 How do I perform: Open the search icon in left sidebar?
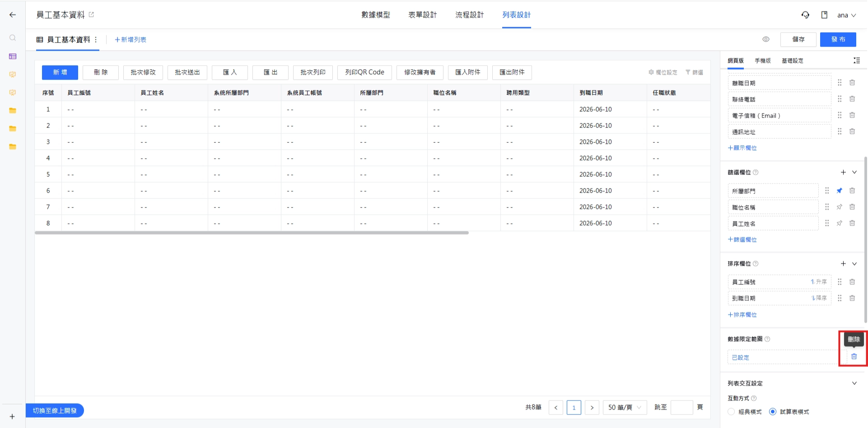click(x=13, y=38)
